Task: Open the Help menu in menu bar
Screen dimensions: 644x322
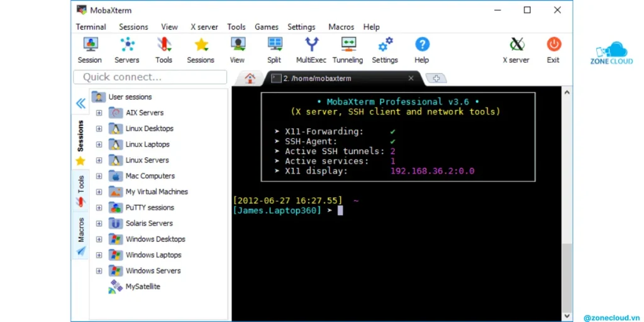Action: pos(371,27)
